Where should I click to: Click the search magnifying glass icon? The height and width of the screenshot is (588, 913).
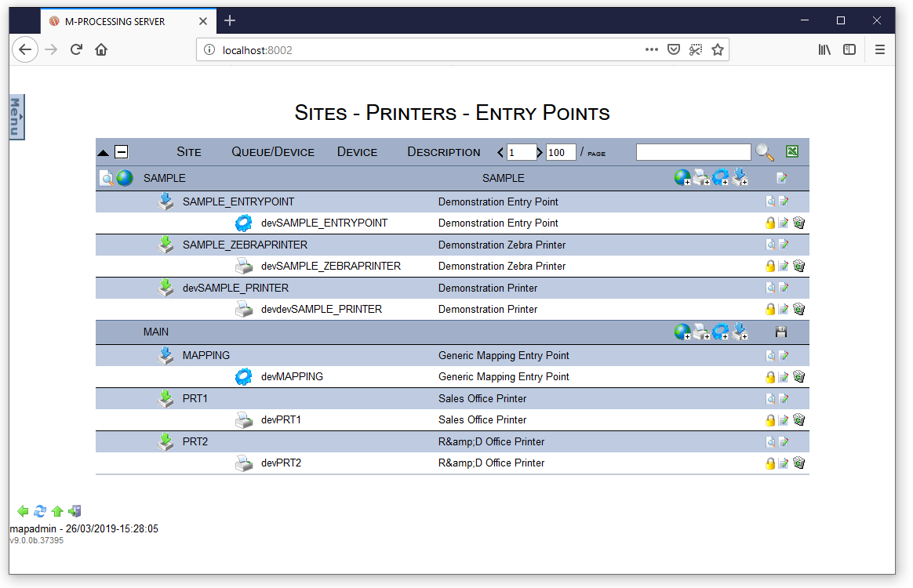pos(765,152)
